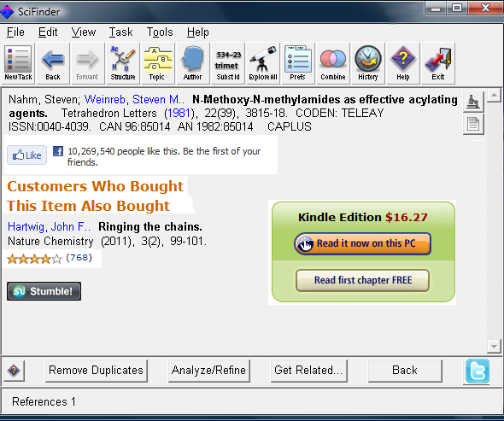Launch Explore All telescope icon
The width and height of the screenshot is (504, 421).
[263, 63]
